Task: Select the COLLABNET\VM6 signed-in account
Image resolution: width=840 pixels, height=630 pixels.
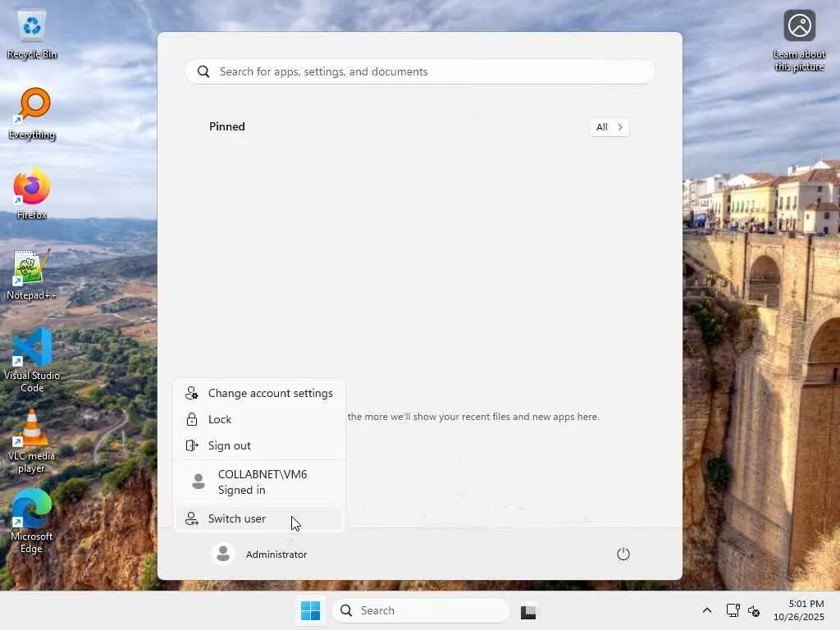Action: pyautogui.click(x=259, y=482)
